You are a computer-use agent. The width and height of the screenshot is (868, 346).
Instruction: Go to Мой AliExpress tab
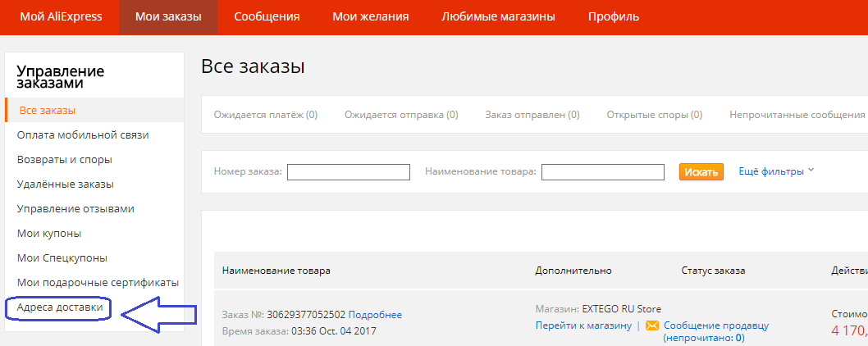click(61, 17)
